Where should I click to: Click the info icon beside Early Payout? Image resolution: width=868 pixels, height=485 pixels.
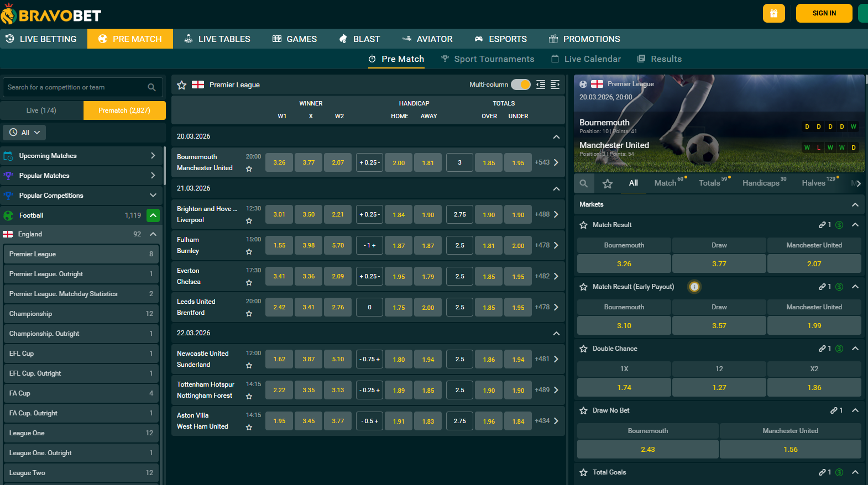pyautogui.click(x=694, y=287)
